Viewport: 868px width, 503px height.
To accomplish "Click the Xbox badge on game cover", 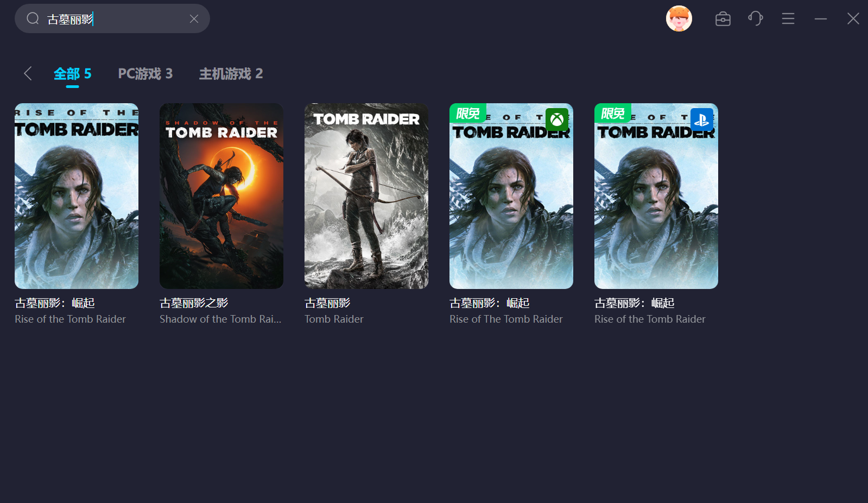I will pos(556,120).
